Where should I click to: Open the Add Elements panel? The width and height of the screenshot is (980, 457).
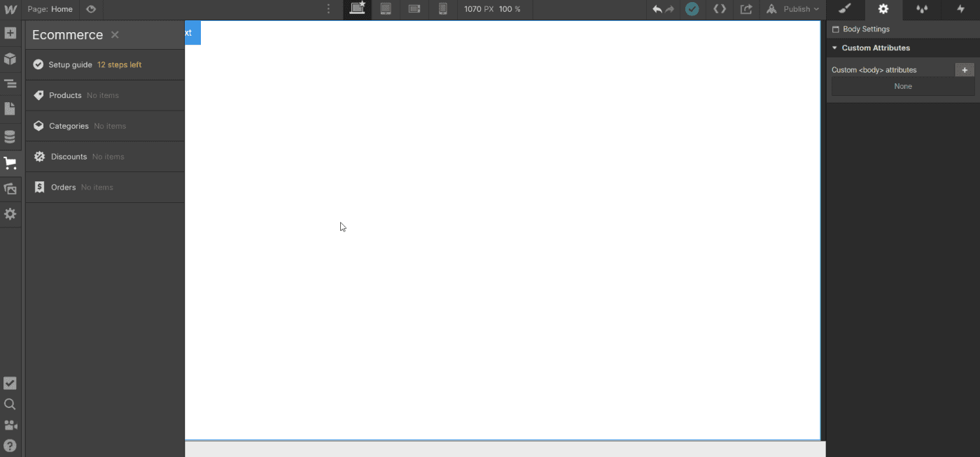pyautogui.click(x=10, y=33)
